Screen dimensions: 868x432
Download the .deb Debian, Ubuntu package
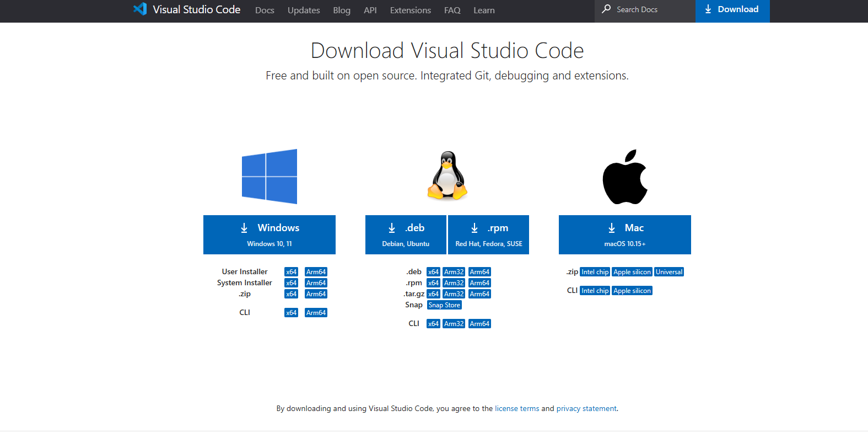(406, 234)
